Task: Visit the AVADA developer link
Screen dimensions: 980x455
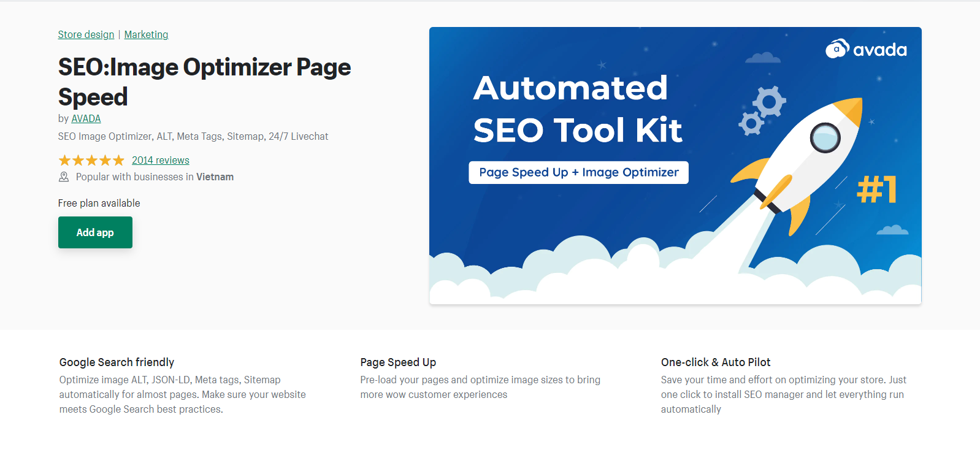Action: tap(86, 118)
